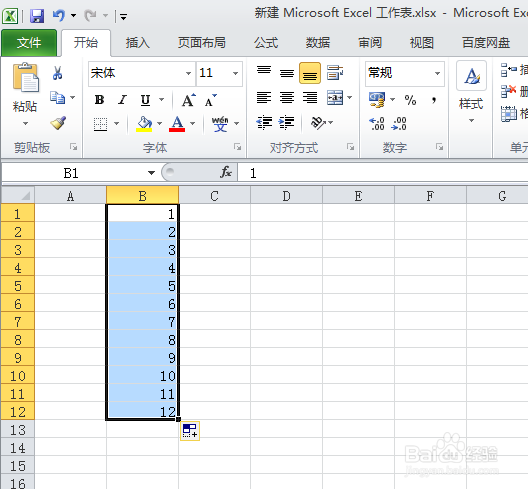Viewport: 528px width, 489px height.
Task: Apply yellow fill color bucket
Action: point(144,124)
